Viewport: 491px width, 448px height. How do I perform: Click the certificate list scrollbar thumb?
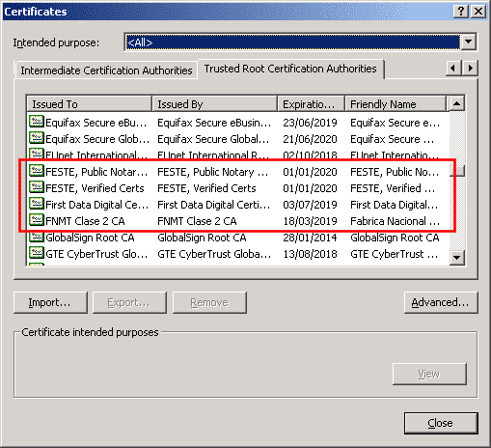456,171
